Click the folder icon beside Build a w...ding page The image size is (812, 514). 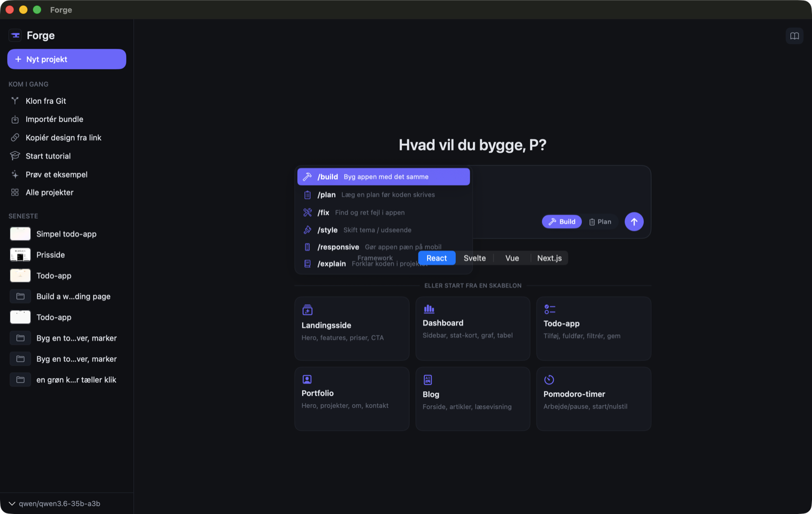21,296
